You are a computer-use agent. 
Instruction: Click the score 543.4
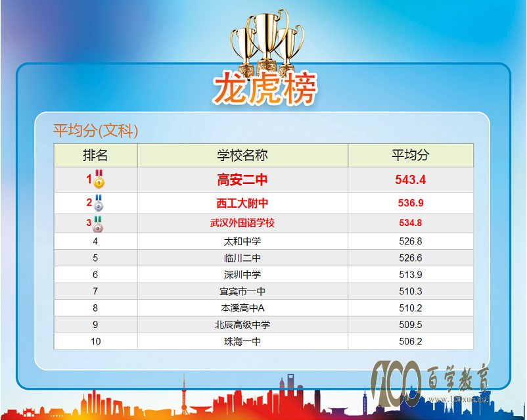pos(411,179)
